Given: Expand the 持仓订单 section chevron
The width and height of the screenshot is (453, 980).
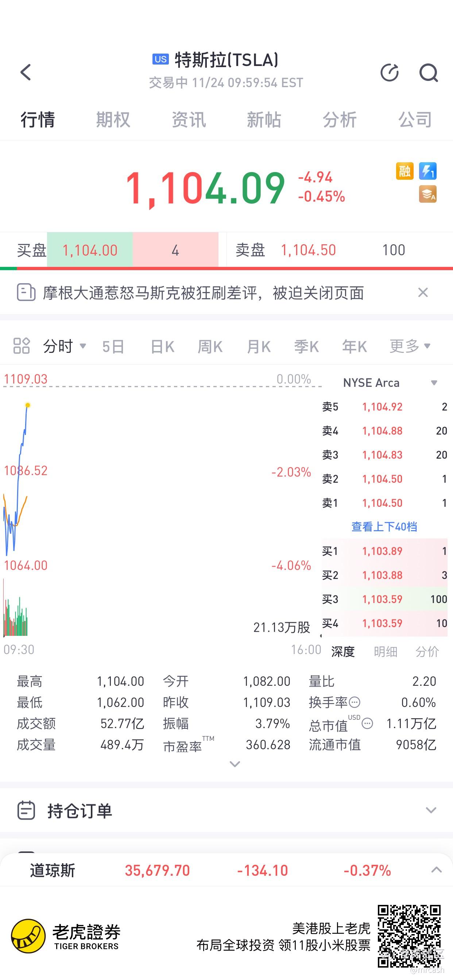Looking at the screenshot, I should pyautogui.click(x=431, y=810).
